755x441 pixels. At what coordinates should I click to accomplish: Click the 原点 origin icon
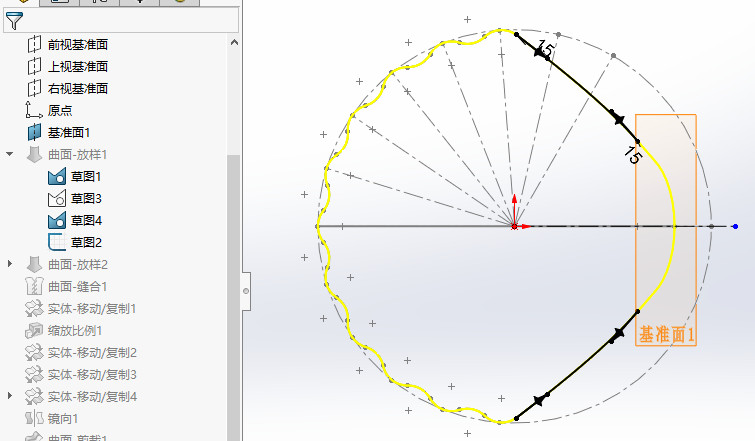click(x=34, y=110)
